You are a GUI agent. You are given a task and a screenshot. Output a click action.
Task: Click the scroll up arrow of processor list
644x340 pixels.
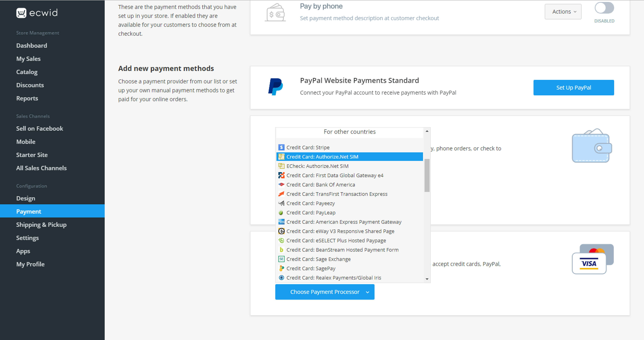427,131
